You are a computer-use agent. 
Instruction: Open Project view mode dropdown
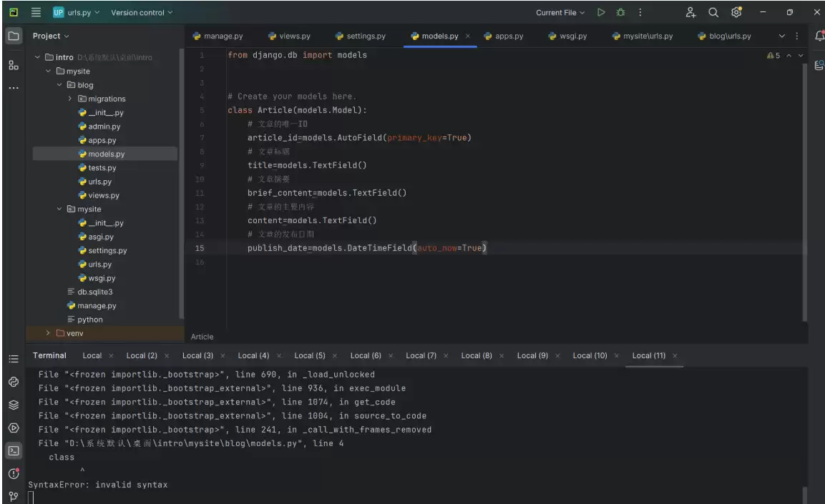51,36
